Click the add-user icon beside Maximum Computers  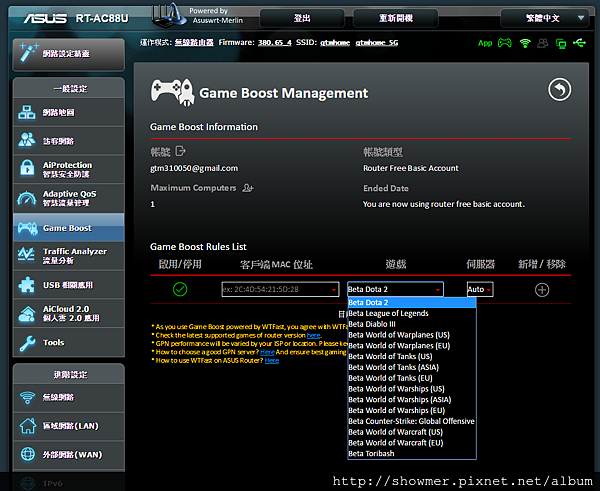click(248, 188)
